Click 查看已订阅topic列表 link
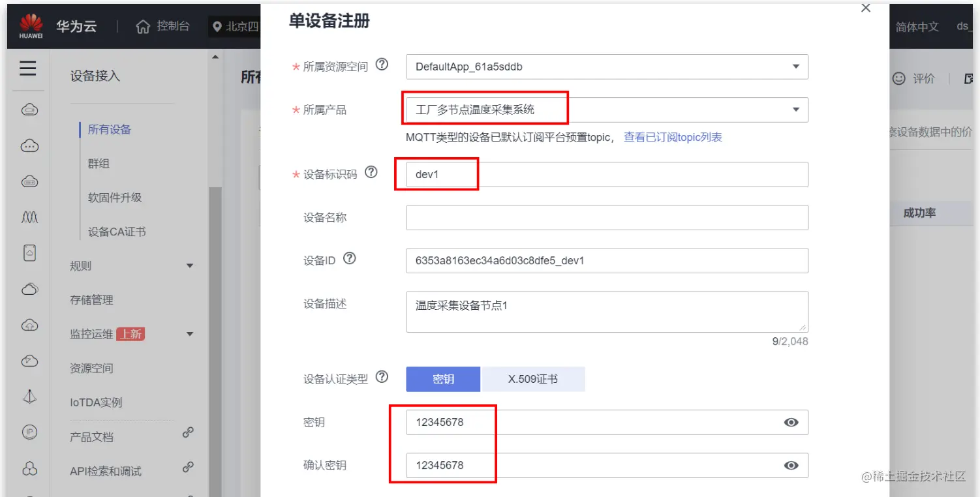Image resolution: width=980 pixels, height=497 pixels. (673, 137)
